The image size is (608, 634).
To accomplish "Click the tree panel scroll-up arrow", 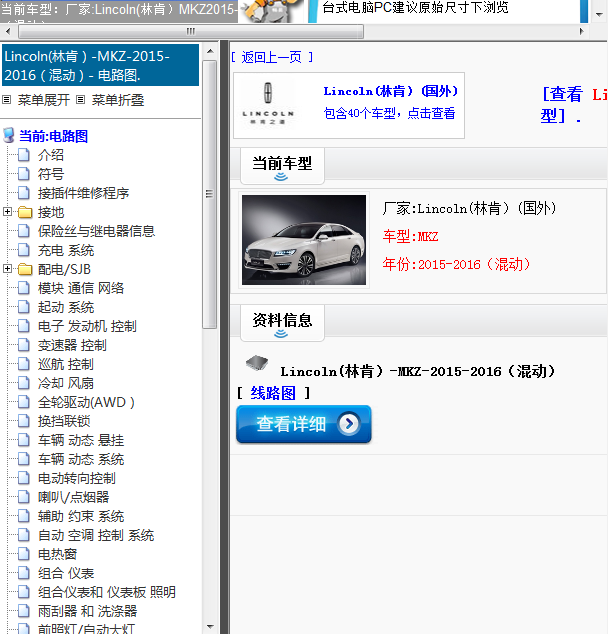I will [x=210, y=51].
